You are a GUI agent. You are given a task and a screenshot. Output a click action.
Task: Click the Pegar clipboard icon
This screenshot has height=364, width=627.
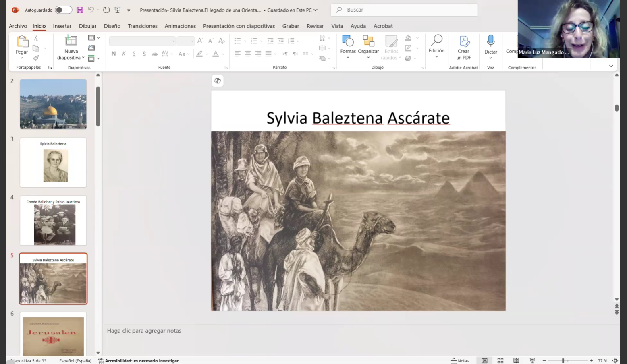[x=22, y=41]
